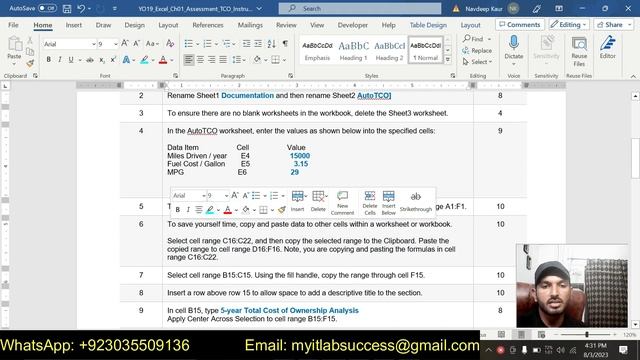Open the Insert ribbon tab
This screenshot has width=640, height=360.
(x=73, y=25)
